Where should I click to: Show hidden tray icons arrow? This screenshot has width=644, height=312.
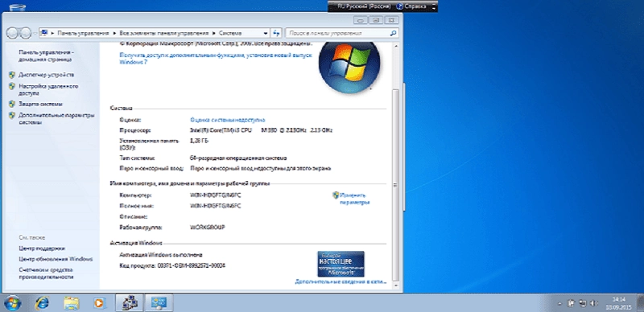559,304
